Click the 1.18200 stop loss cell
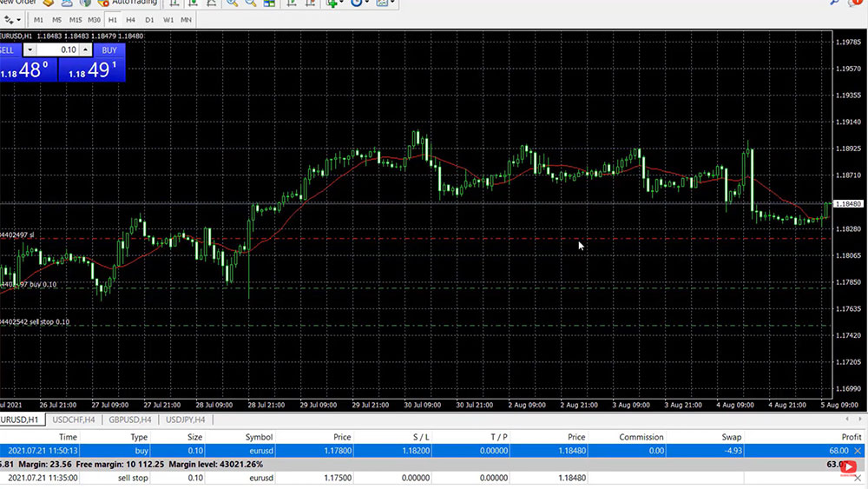The height and width of the screenshot is (489, 868). (x=416, y=451)
